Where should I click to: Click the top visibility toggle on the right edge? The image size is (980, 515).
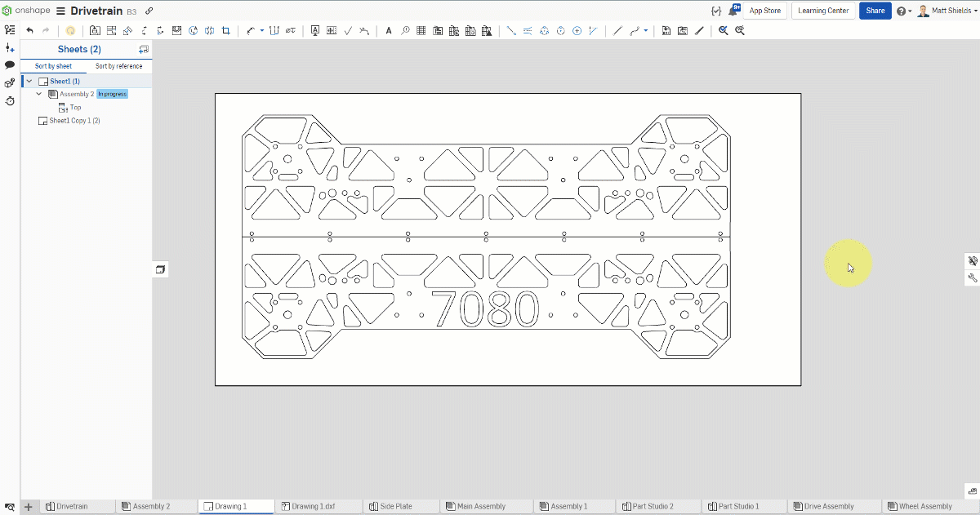coord(972,260)
